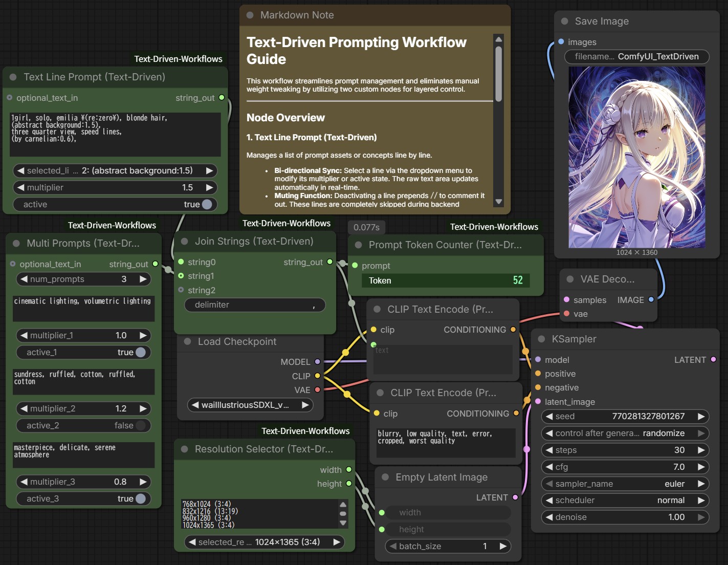The height and width of the screenshot is (565, 728).
Task: Click the images input socket on Save Image
Action: [561, 42]
